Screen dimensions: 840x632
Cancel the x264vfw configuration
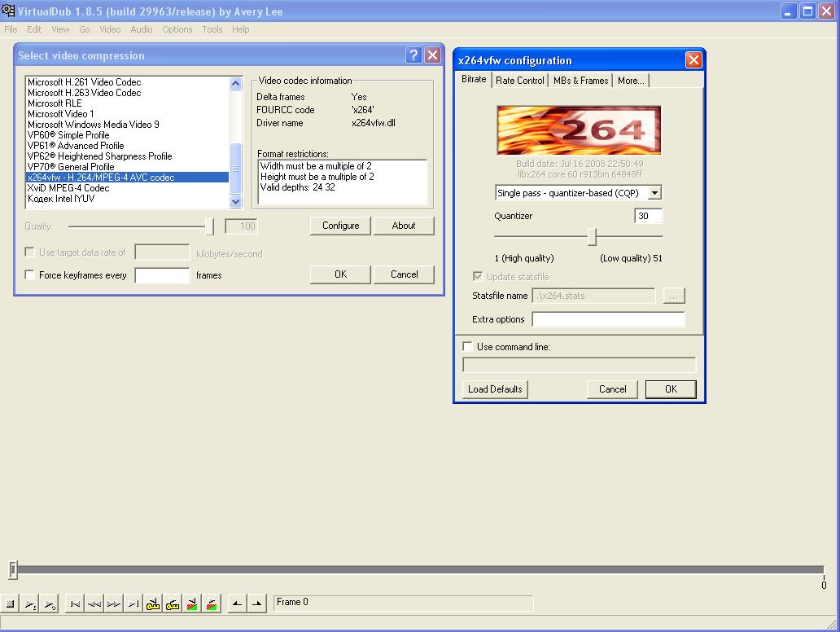tap(612, 389)
